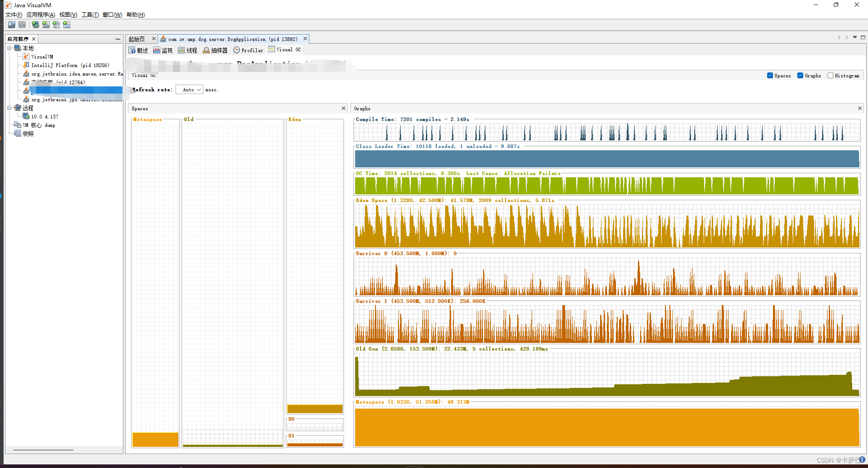
Task: Switch to the 线程 sub-tab
Action: 188,50
